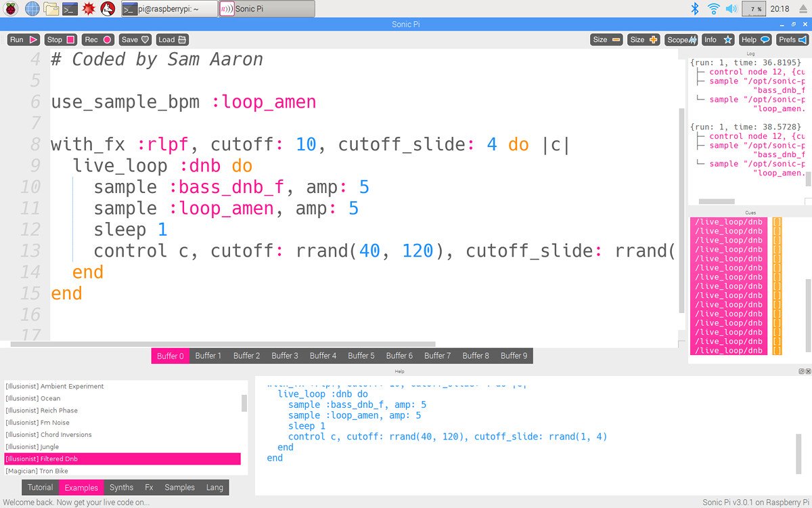Open the Tutorial help tab
The image size is (812, 508).
point(40,487)
